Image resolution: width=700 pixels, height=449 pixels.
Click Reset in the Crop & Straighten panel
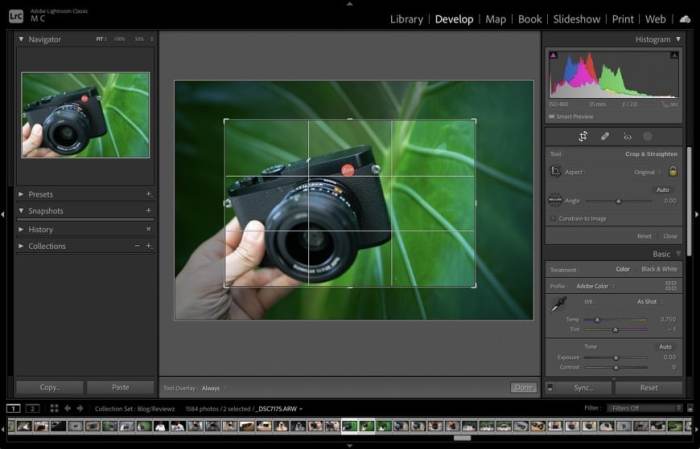point(644,236)
